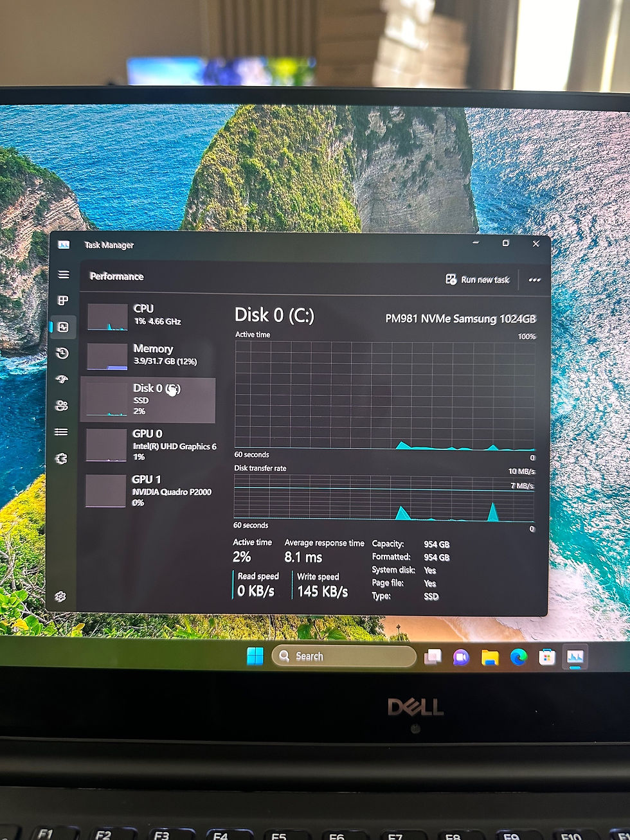Open the App history page icon

[62, 353]
